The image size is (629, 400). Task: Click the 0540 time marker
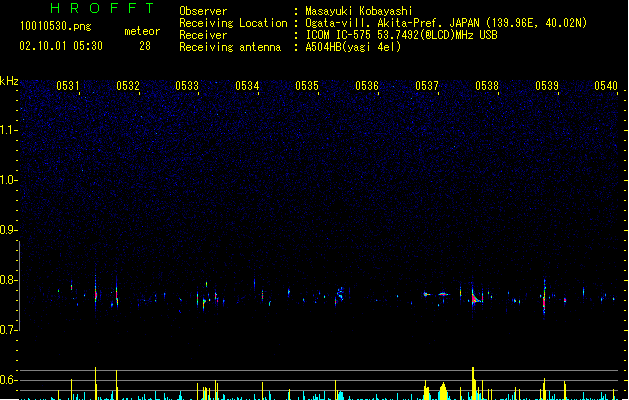point(606,86)
